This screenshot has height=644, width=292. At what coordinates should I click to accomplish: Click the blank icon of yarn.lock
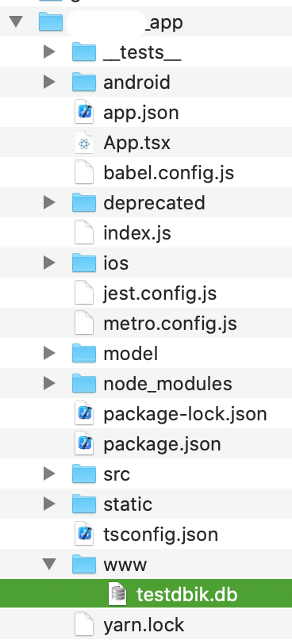pyautogui.click(x=84, y=625)
